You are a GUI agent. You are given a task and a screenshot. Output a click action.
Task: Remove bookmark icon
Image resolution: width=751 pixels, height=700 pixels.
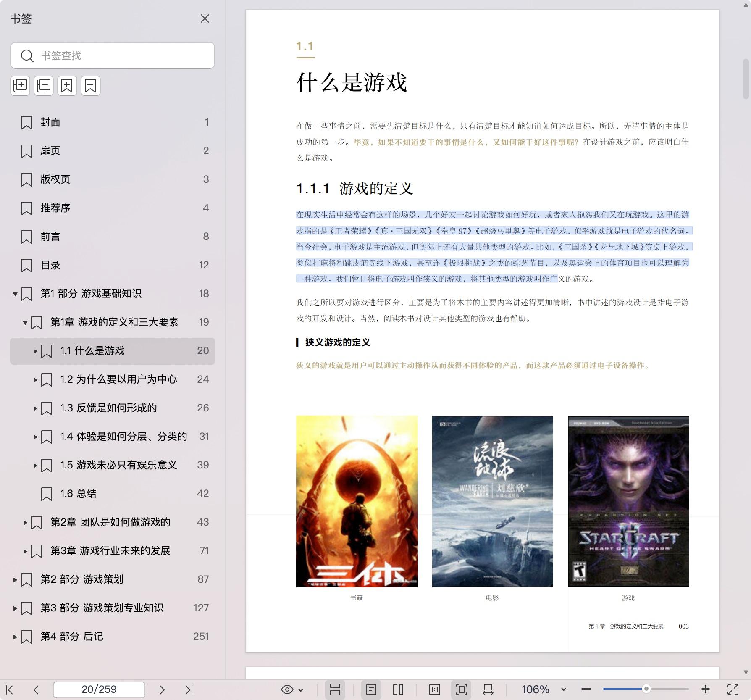91,86
